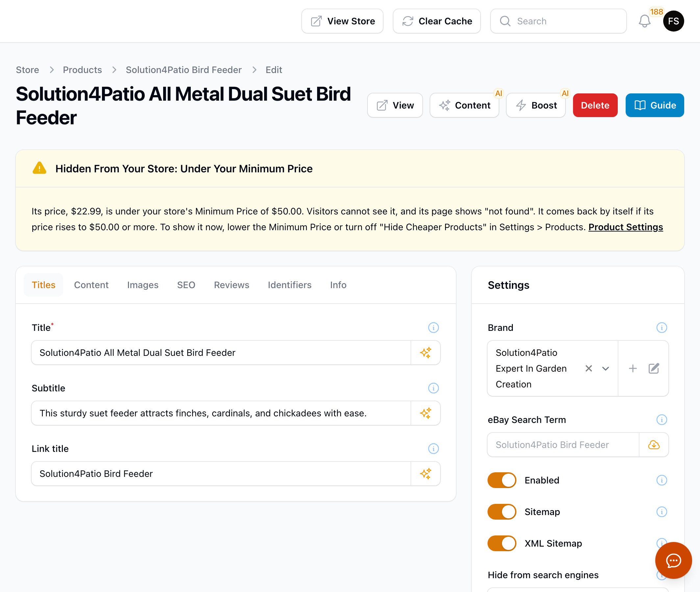Add a new brand with plus icon
The height and width of the screenshot is (592, 700).
633,368
